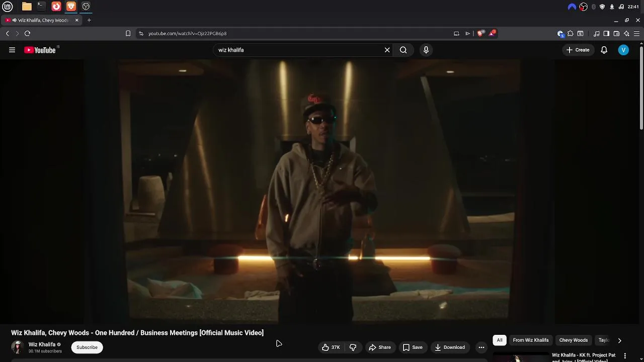Click the install-app icon in address bar

(456, 33)
